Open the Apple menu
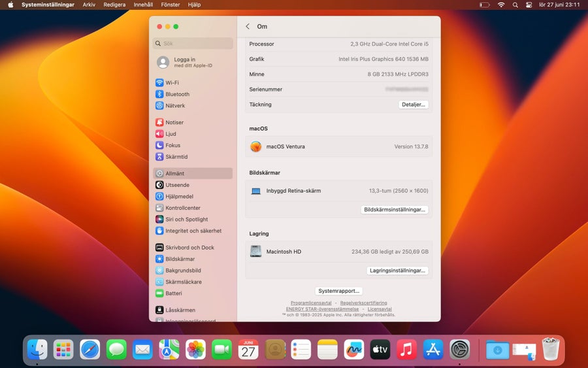The image size is (588, 368). [10, 5]
